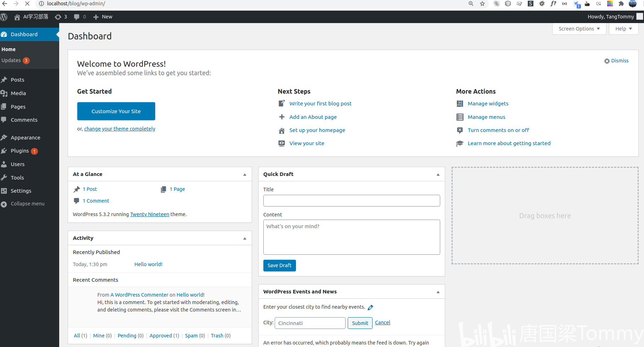This screenshot has width=644, height=347.
Task: Click Write your first blog post
Action: click(x=320, y=104)
